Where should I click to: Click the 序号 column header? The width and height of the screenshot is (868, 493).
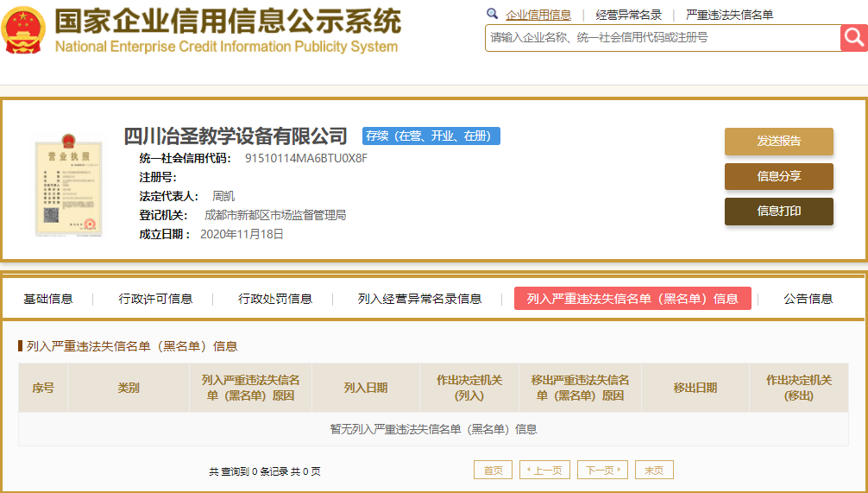tap(43, 388)
